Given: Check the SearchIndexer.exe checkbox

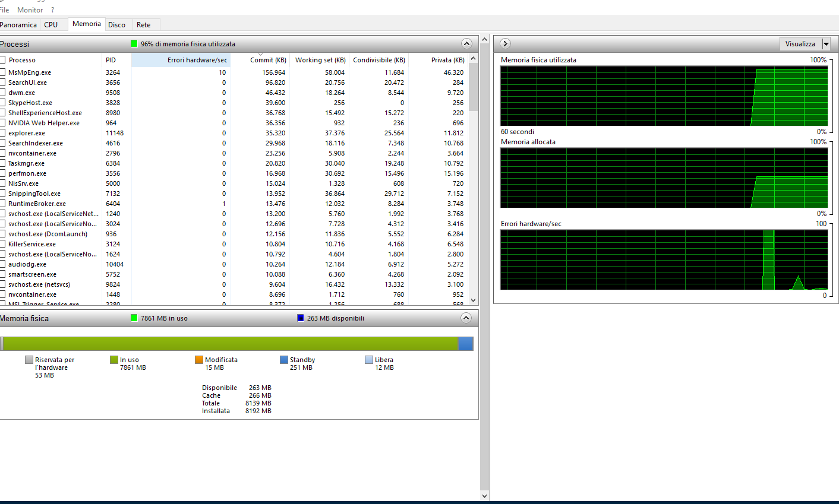Looking at the screenshot, I should pos(2,143).
